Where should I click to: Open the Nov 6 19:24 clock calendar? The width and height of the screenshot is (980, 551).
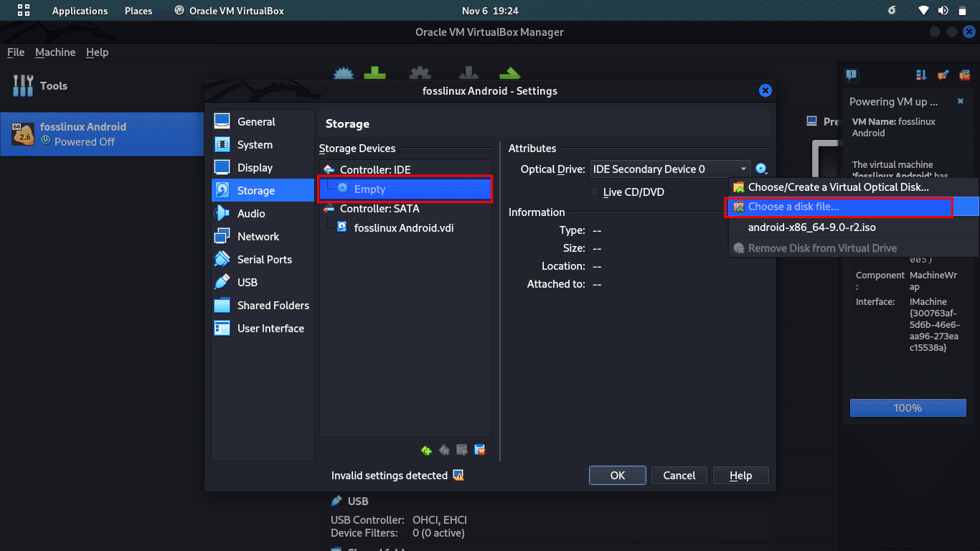(490, 11)
